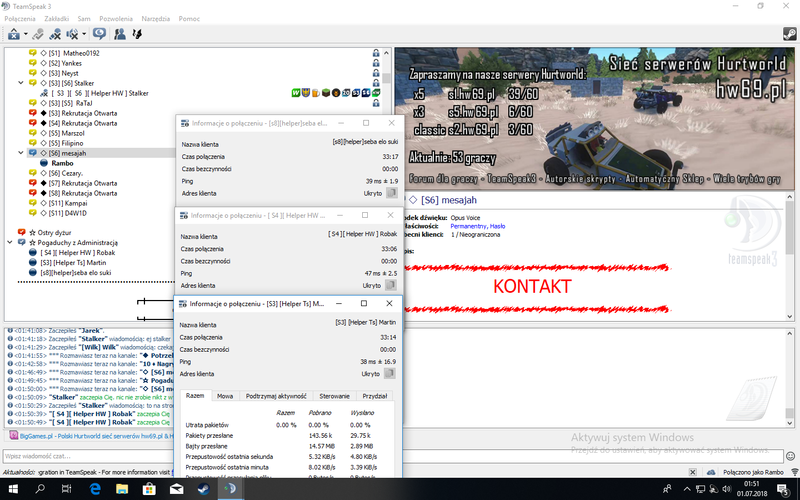
Task: Click the connection quality signal icon
Action: (x=794, y=472)
